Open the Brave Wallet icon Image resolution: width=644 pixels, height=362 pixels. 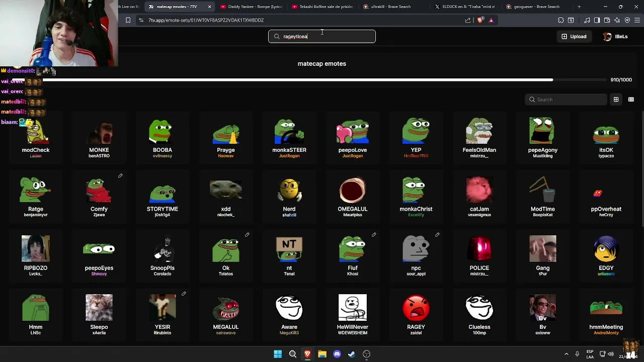point(607,20)
